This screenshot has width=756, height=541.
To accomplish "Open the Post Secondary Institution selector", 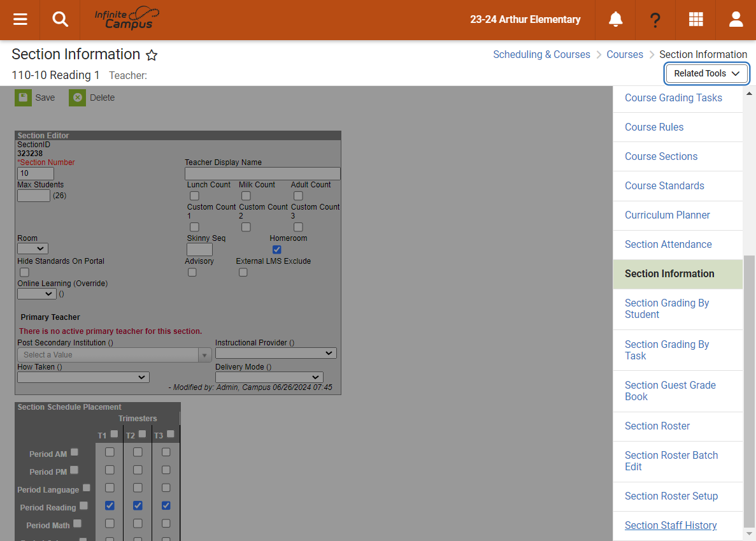I will (114, 355).
